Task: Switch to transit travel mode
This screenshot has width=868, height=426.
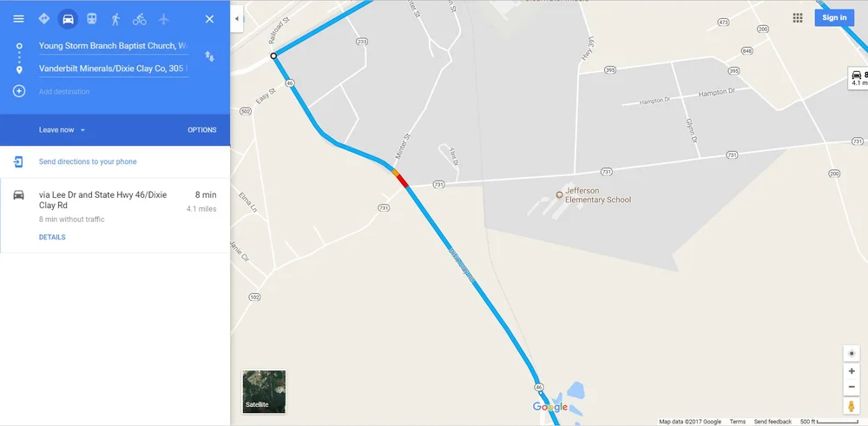Action: pos(92,19)
